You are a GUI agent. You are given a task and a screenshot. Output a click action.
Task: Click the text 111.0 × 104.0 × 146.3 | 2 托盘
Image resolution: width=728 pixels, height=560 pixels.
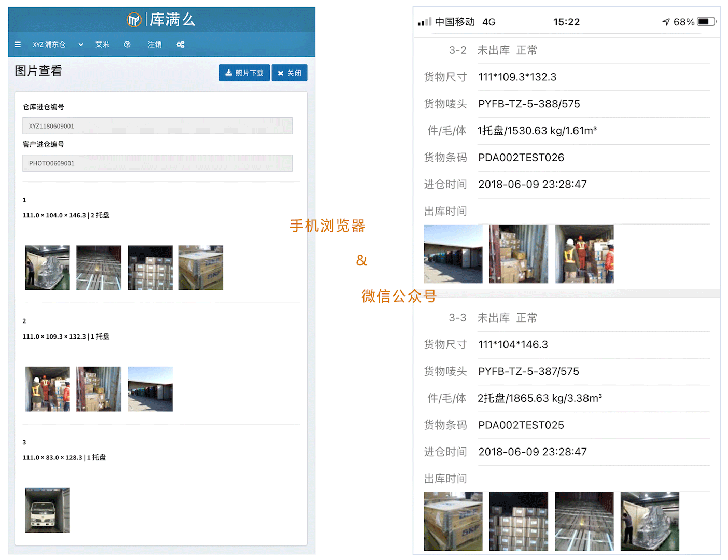66,215
